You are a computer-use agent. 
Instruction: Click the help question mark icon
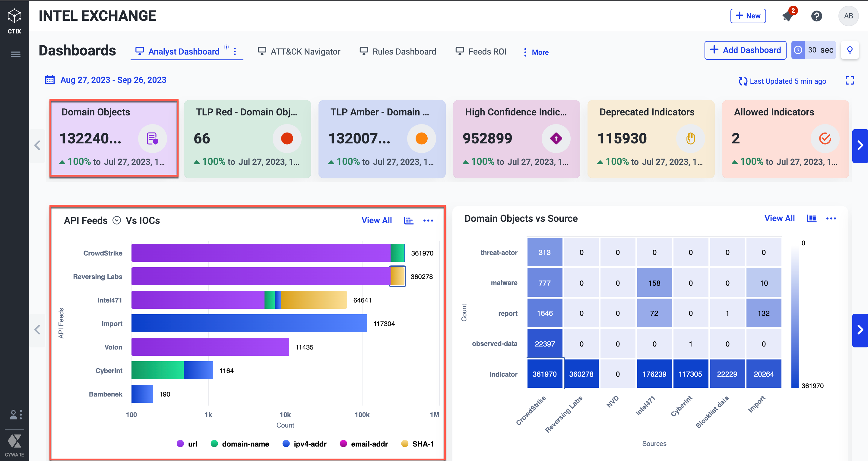[x=816, y=16]
